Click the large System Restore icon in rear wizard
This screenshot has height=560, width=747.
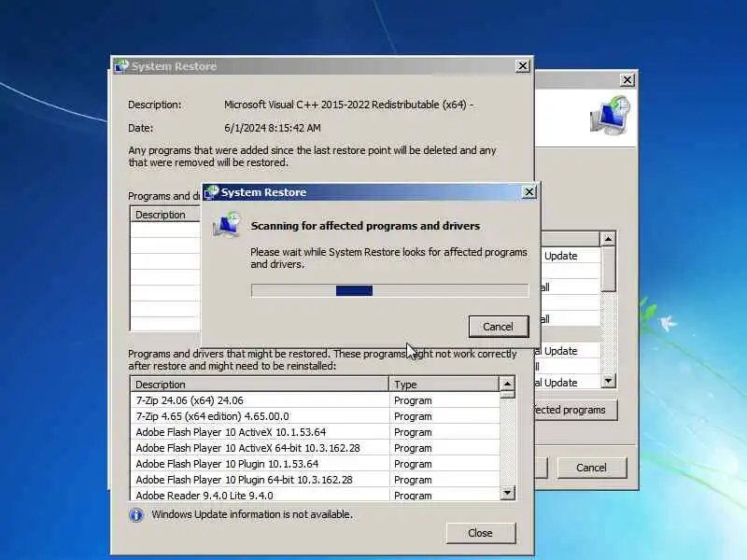[x=611, y=115]
